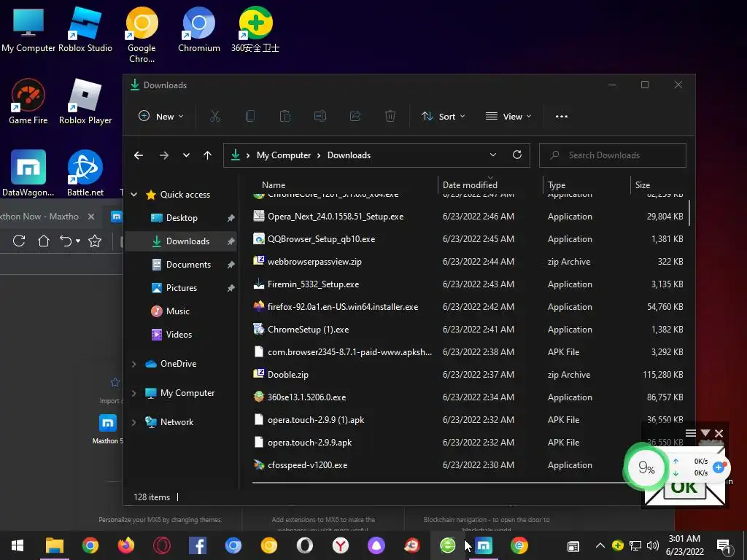Image resolution: width=747 pixels, height=560 pixels.
Task: Click the Maxthon taskbar icon
Action: coord(484,545)
